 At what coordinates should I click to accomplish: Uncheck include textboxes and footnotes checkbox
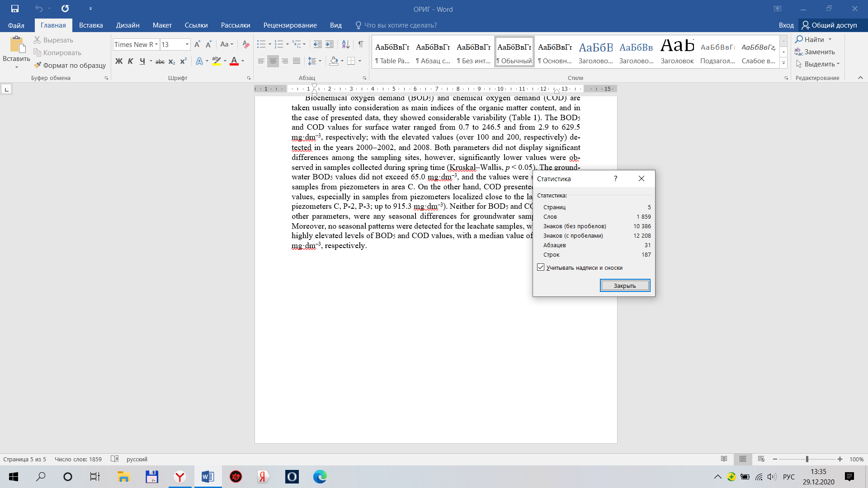click(541, 267)
